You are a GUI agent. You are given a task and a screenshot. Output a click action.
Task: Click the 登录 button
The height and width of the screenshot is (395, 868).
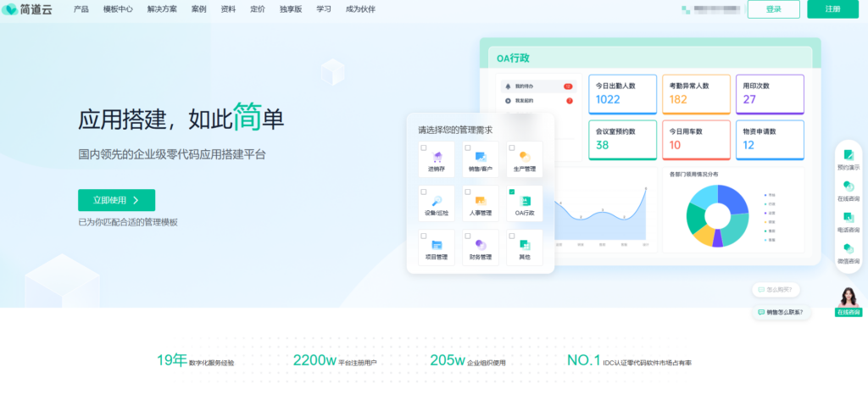point(773,9)
